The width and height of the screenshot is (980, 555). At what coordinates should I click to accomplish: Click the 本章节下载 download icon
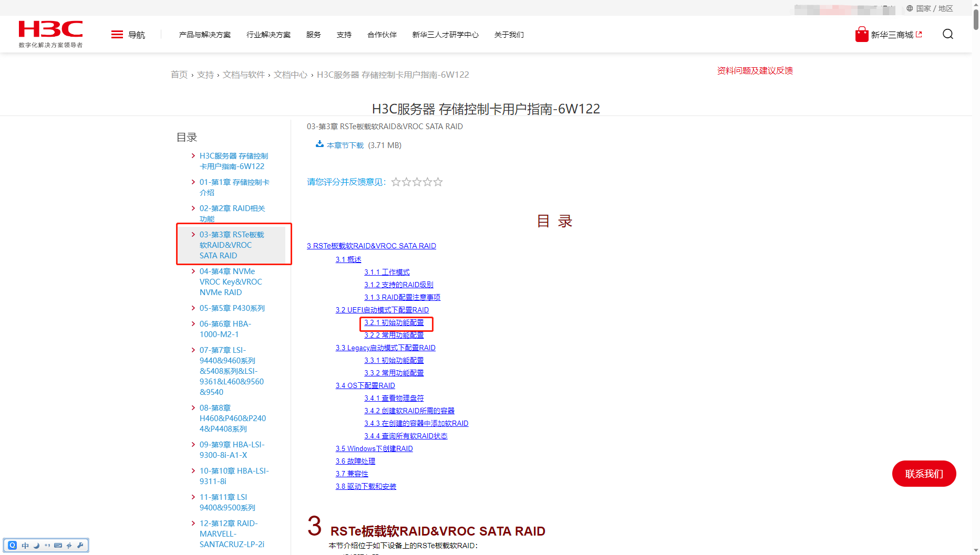[x=319, y=144]
